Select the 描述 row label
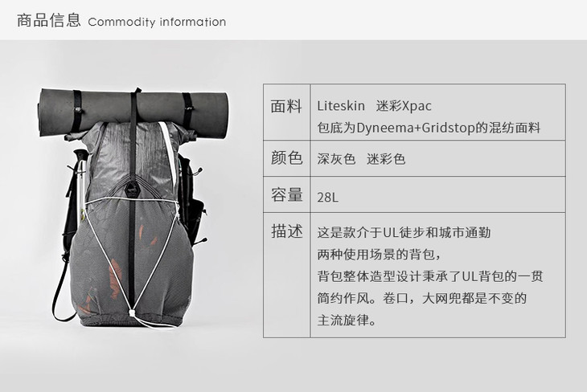Image resolution: width=587 pixels, height=392 pixels. [x=286, y=231]
